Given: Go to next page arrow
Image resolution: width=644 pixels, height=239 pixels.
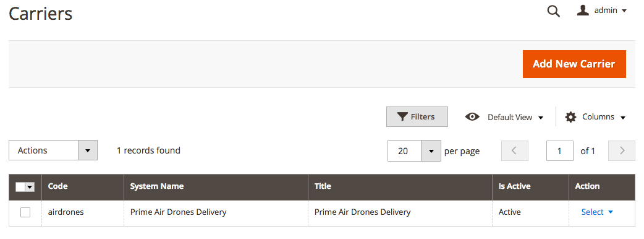Looking at the screenshot, I should coord(621,150).
